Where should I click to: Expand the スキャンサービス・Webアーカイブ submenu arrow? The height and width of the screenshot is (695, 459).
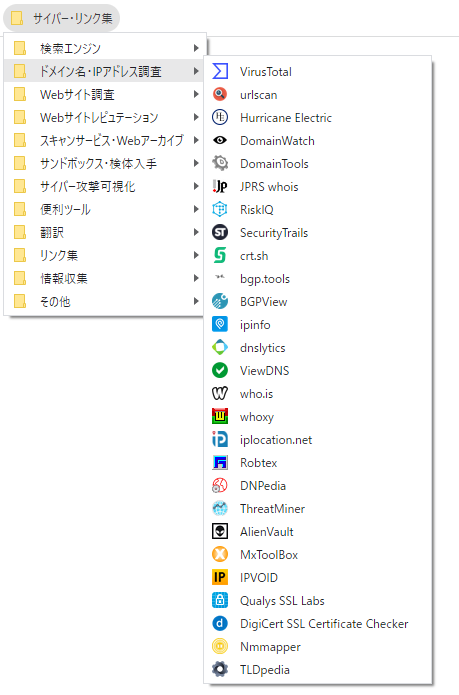(196, 141)
